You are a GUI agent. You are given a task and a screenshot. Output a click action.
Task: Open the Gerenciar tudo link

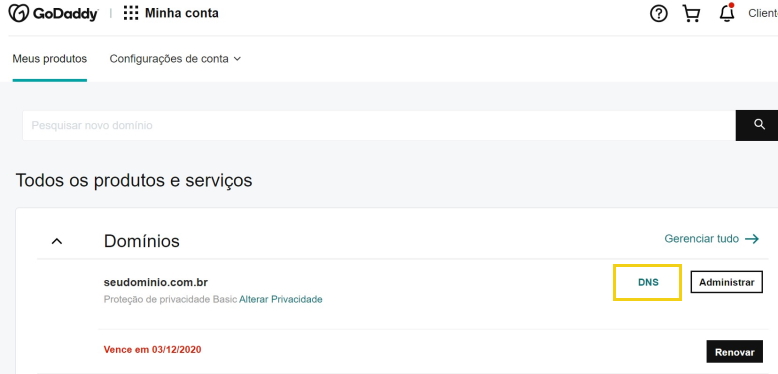coord(702,239)
